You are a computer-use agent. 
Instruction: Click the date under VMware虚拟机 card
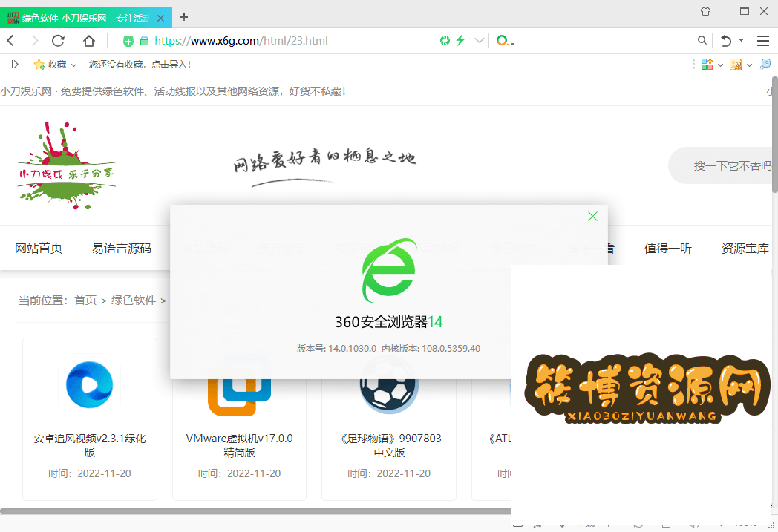coord(239,473)
